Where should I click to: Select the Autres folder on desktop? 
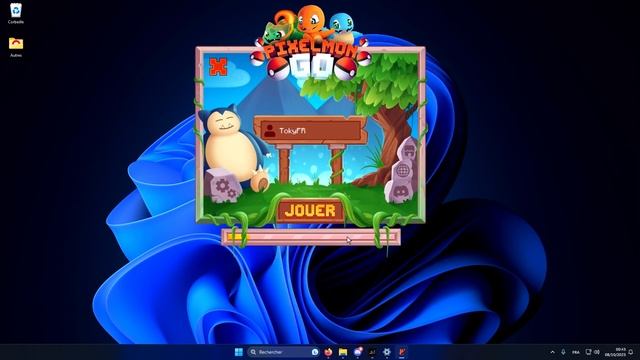[16, 47]
